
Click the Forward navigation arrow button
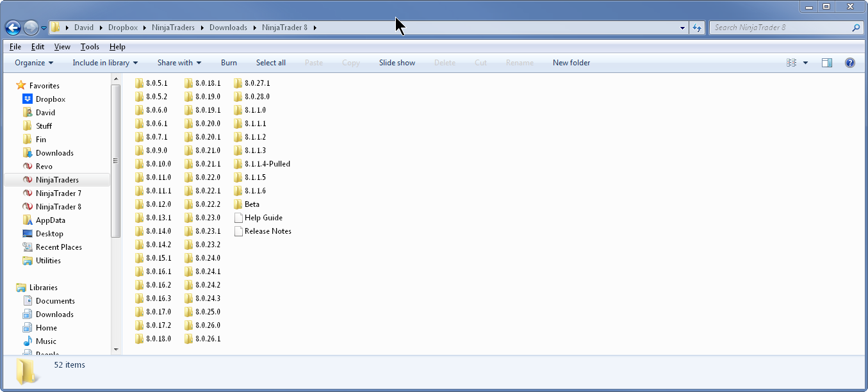pos(31,28)
